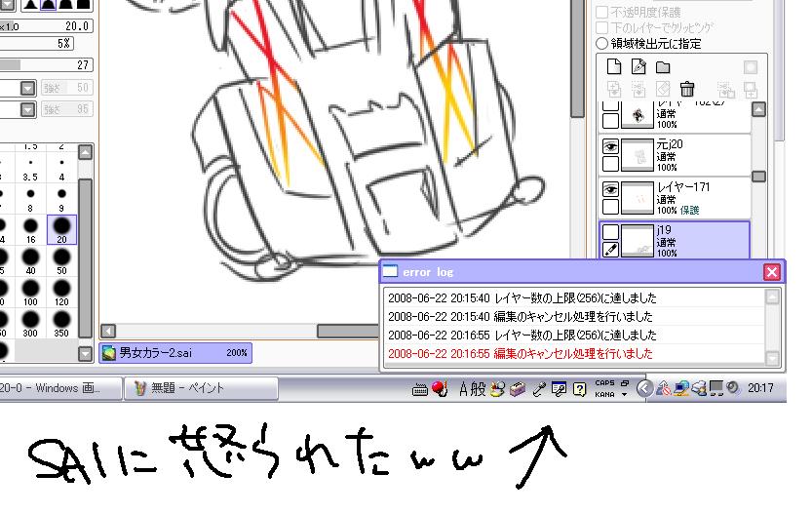812x514 pixels.
Task: Open the dropdown beside 強さ 50
Action: [x=28, y=88]
